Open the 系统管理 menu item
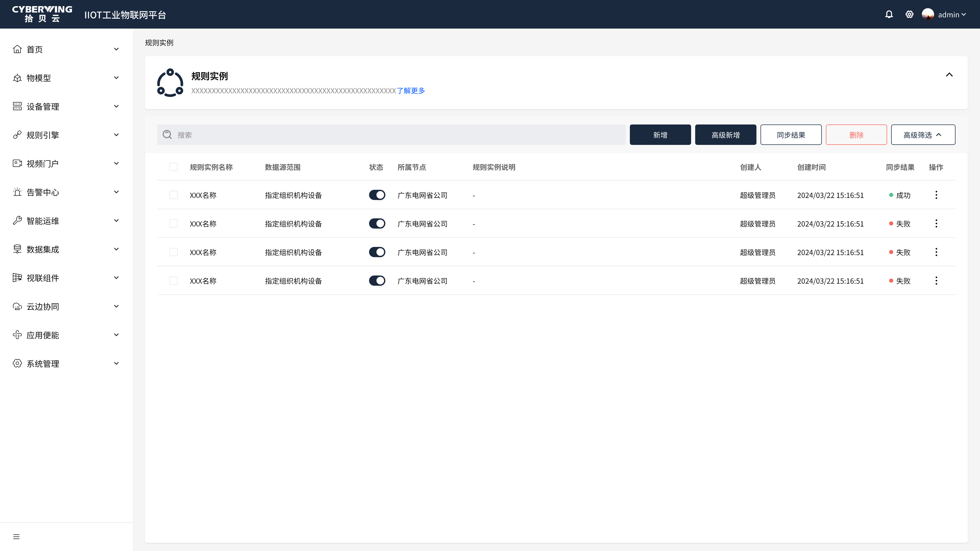 tap(66, 364)
